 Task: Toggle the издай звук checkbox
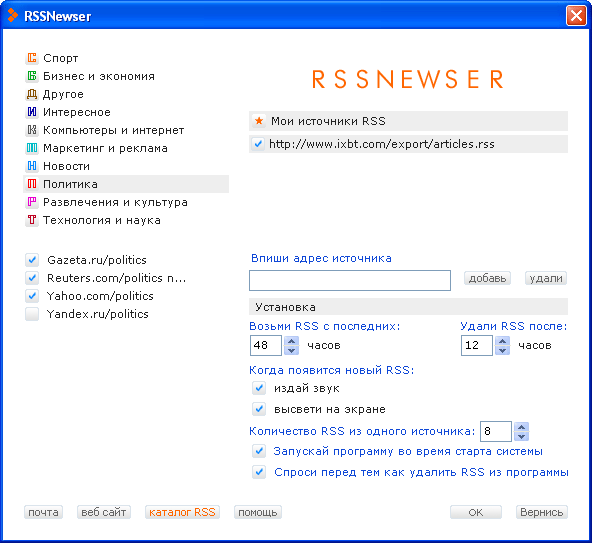259,388
